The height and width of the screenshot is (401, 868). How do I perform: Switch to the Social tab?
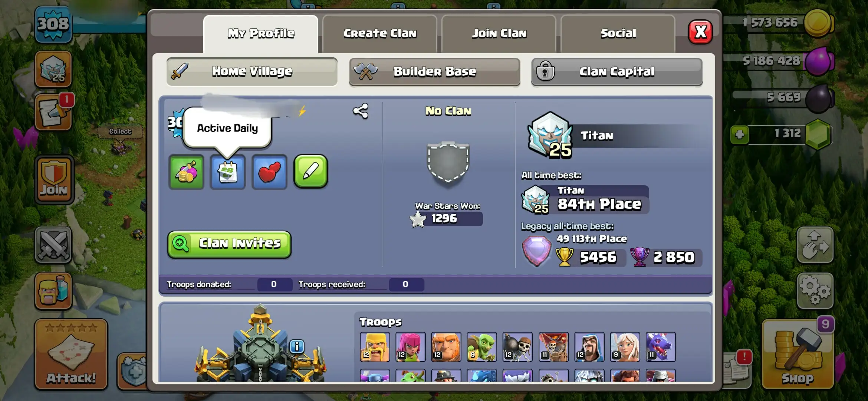pyautogui.click(x=618, y=33)
